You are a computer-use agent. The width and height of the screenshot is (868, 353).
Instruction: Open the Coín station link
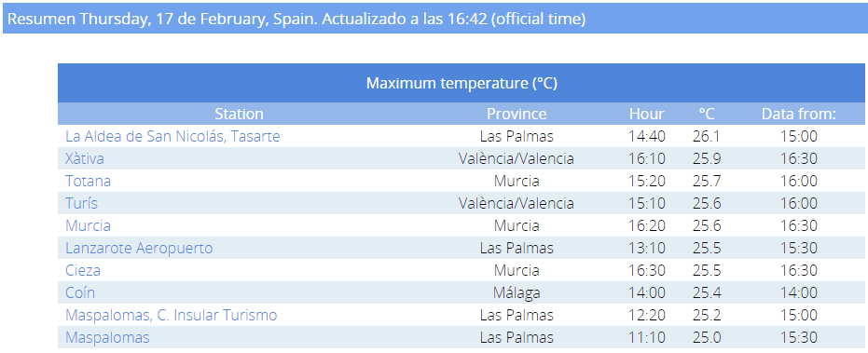tap(80, 292)
